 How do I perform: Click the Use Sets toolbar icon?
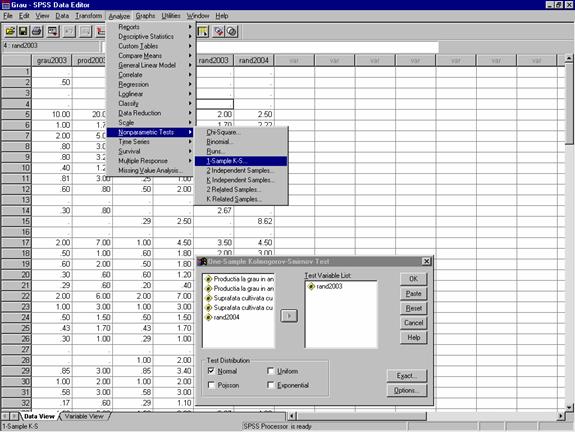(231, 32)
